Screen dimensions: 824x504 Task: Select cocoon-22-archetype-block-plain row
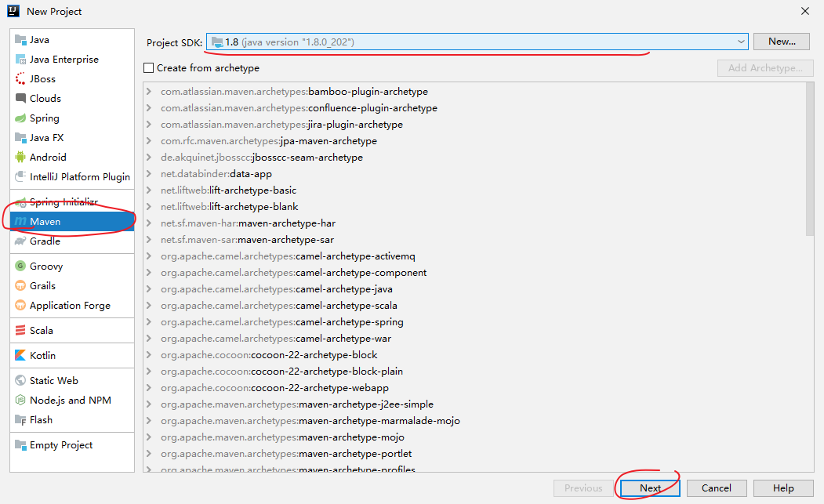click(474, 371)
